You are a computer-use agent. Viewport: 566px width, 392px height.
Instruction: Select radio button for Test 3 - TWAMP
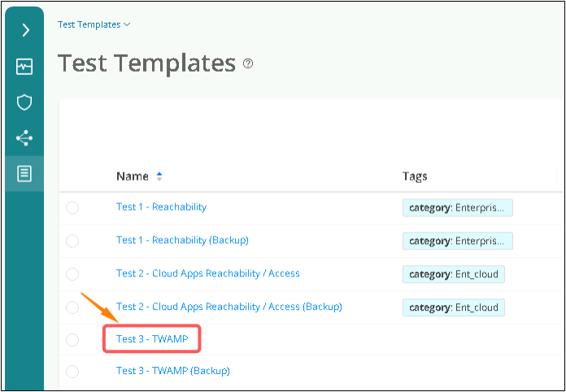(x=72, y=339)
